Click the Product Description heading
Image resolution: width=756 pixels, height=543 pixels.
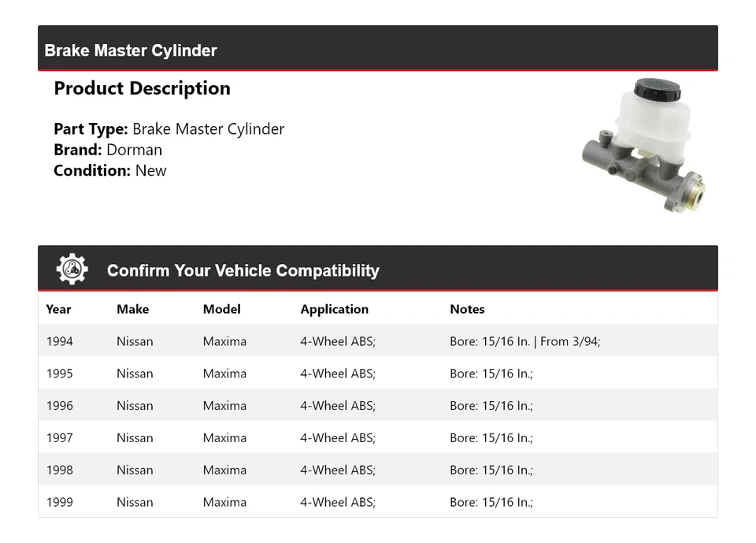point(142,88)
